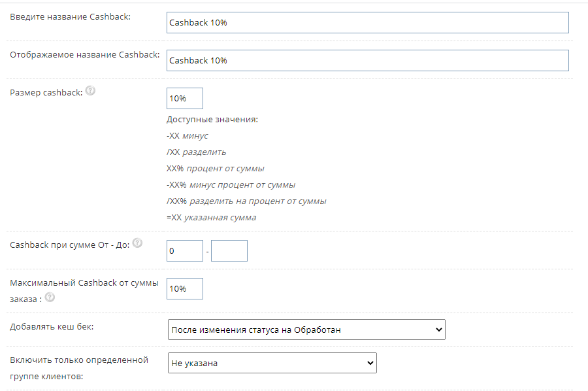
Task: Click help icon beside Cashback при сумме От - До
Action: pos(137,243)
